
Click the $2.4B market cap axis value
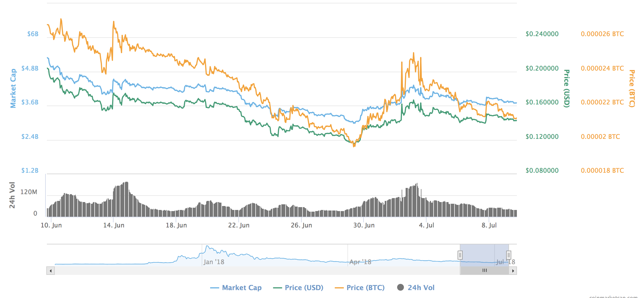30,137
